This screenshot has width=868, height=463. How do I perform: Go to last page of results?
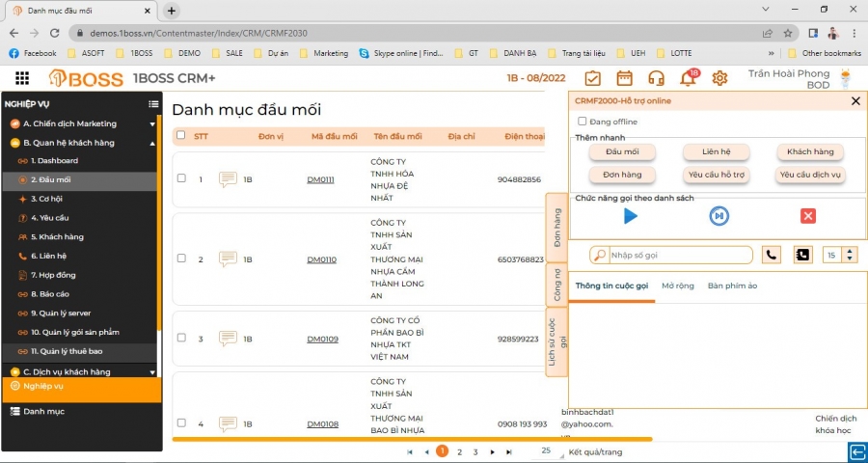(508, 452)
